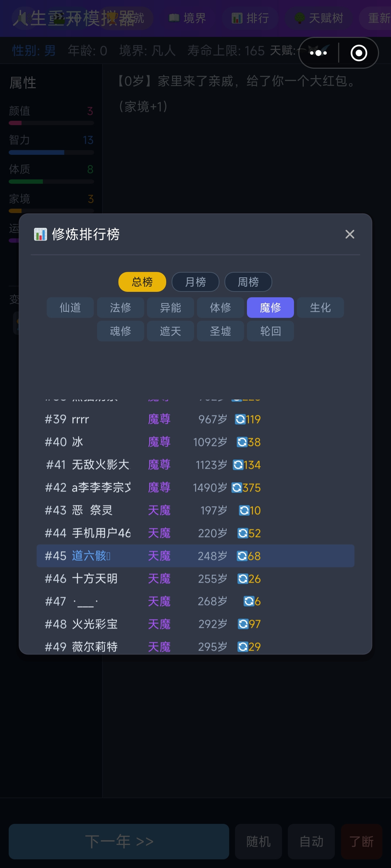Click the 智力 attribute progress bar
391x868 pixels.
(51, 152)
